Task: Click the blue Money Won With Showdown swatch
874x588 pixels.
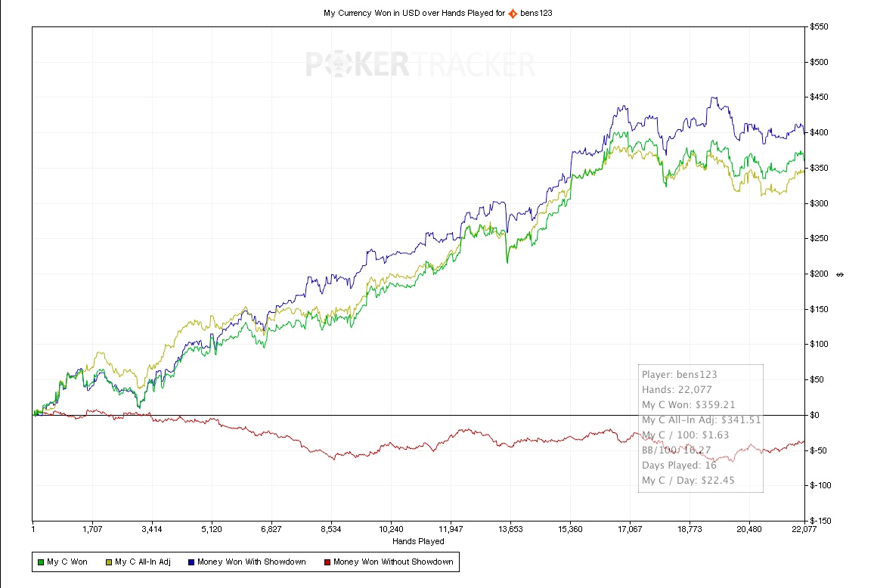Action: pyautogui.click(x=191, y=562)
